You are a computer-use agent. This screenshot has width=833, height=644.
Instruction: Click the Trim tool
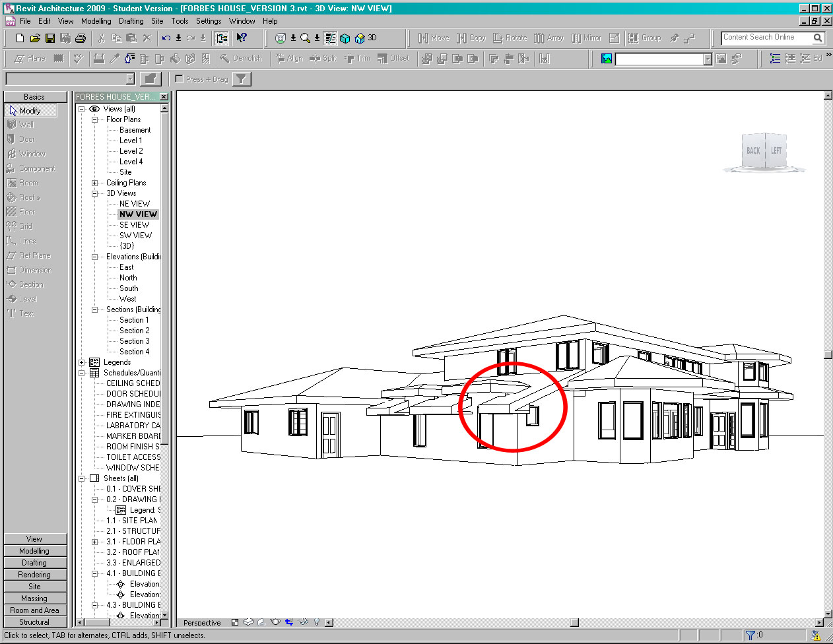click(x=357, y=59)
